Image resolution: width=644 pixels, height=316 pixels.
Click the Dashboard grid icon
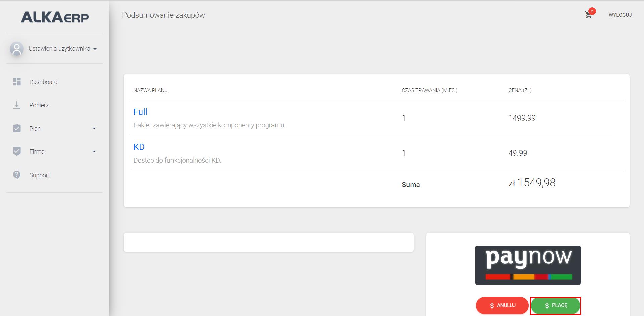pyautogui.click(x=17, y=82)
